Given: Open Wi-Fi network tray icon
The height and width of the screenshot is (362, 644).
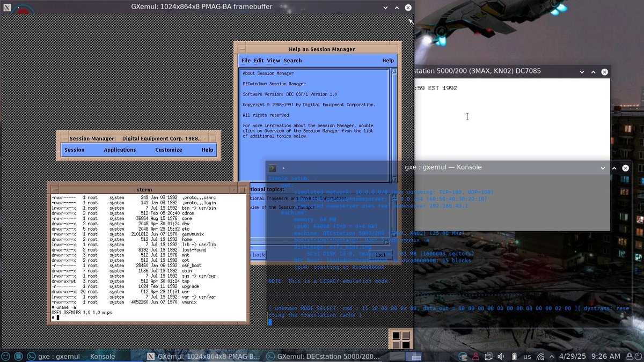Looking at the screenshot, I should 540,356.
